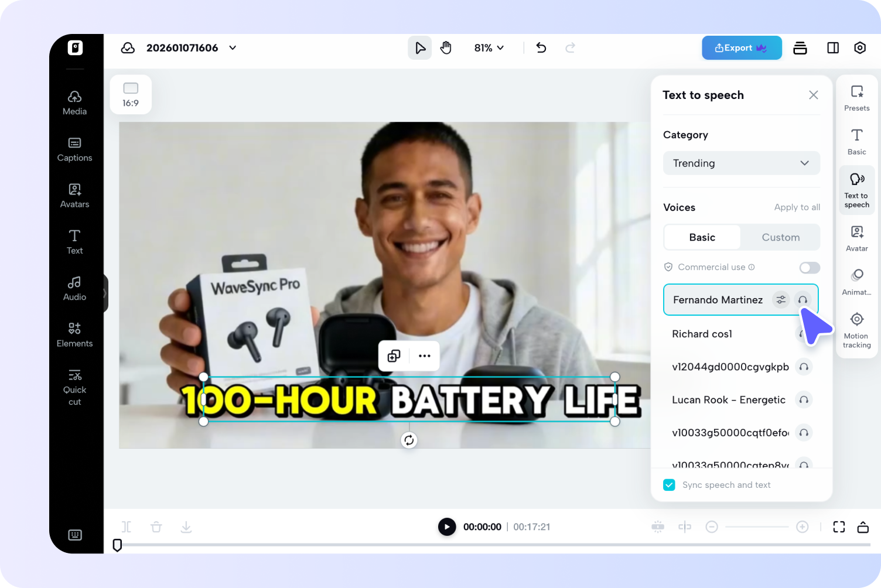Open the layers stack icon beside Export

(x=800, y=48)
